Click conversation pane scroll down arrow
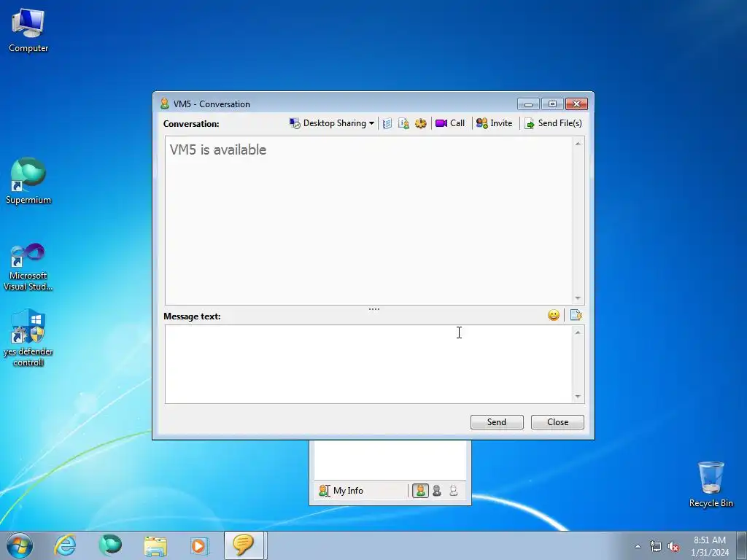747x560 pixels. coord(578,298)
